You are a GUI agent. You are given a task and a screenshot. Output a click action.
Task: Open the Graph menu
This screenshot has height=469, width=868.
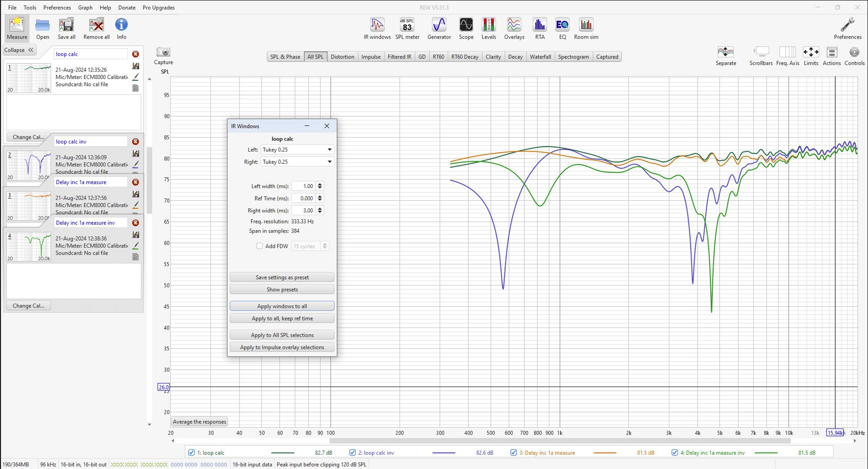(85, 7)
